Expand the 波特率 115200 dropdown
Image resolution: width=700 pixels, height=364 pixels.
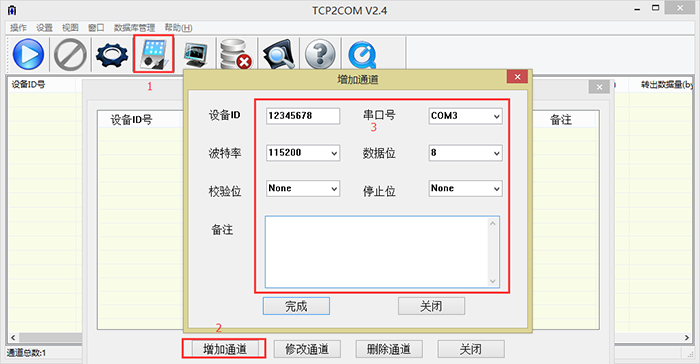334,153
